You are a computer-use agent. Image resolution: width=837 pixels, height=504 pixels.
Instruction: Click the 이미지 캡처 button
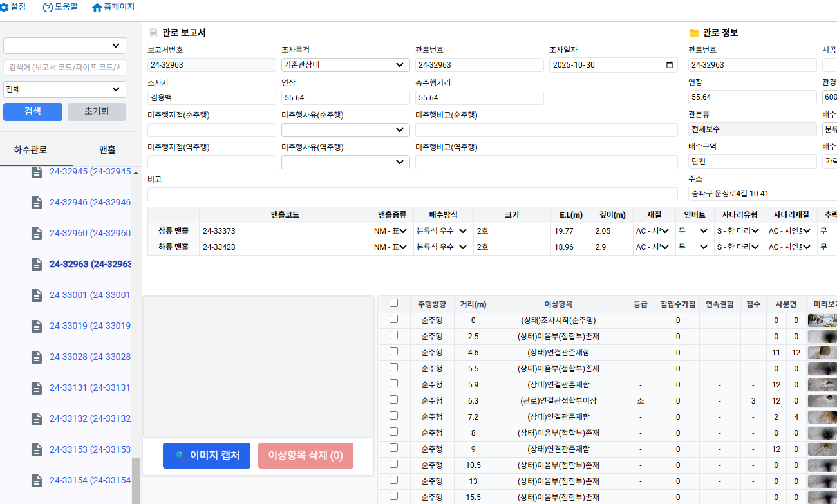pyautogui.click(x=206, y=456)
